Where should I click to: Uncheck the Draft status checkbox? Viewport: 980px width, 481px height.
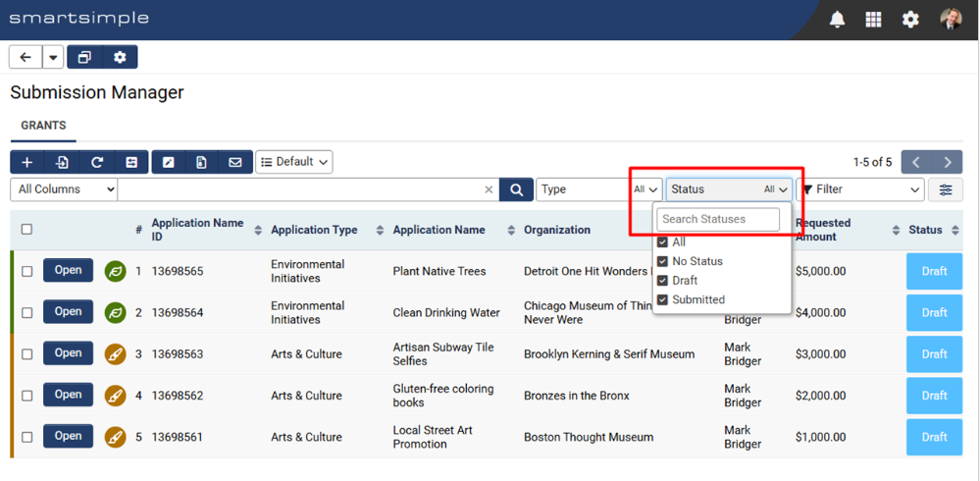(662, 280)
